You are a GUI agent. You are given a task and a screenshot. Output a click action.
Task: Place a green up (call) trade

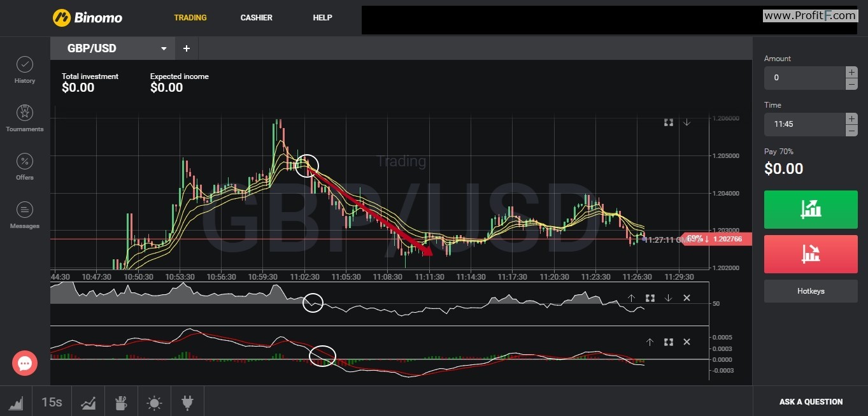click(811, 209)
